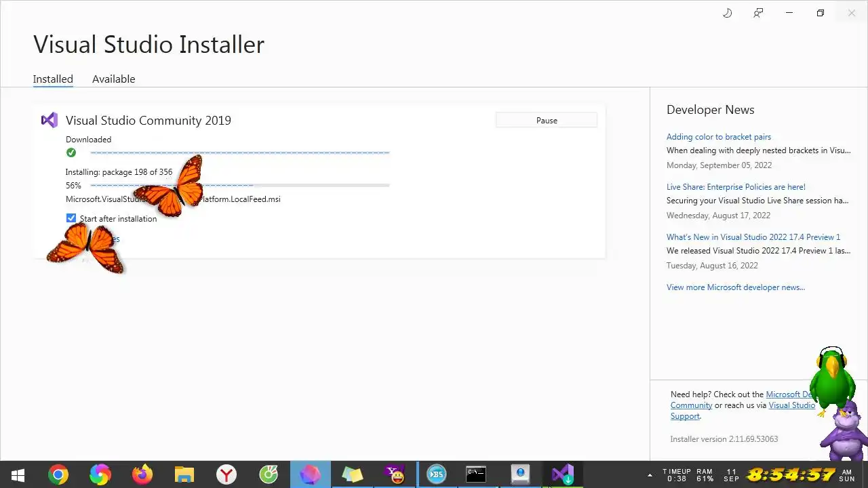Screen dimensions: 868x488
Task: Click the 'Developer News' heading
Action: [x=711, y=110]
